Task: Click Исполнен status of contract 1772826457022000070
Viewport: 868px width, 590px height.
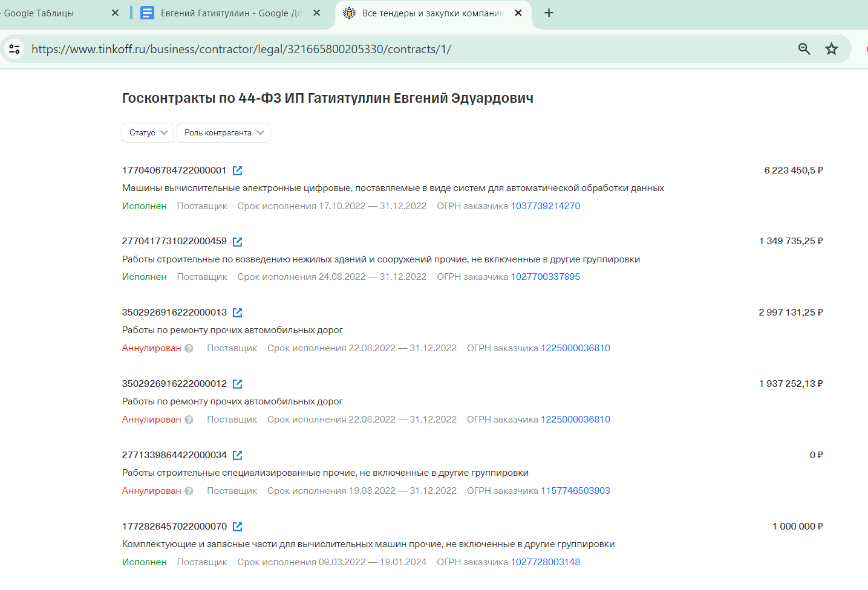Action: point(145,562)
